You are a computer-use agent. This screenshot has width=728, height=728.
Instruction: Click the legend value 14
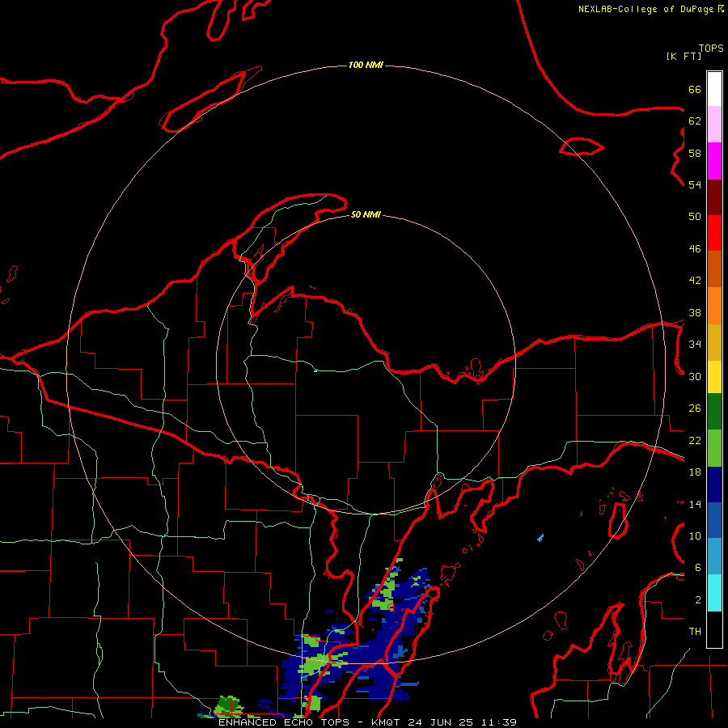695,504
